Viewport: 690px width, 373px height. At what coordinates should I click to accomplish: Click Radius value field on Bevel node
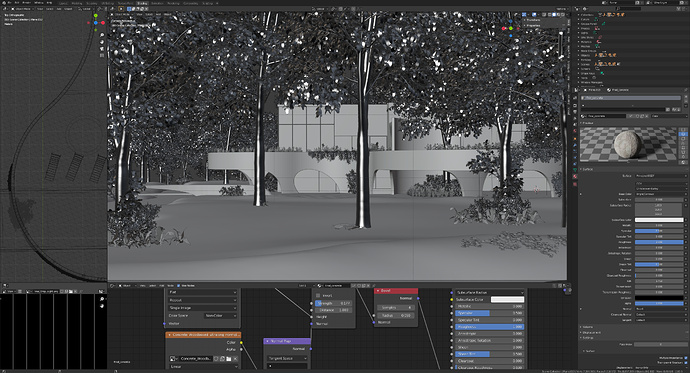(396, 315)
